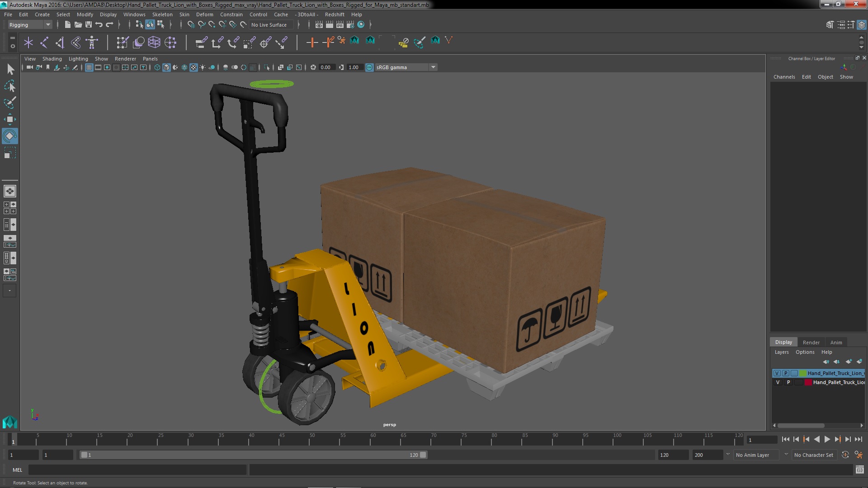Toggle visibility V of the red layer

click(x=778, y=382)
